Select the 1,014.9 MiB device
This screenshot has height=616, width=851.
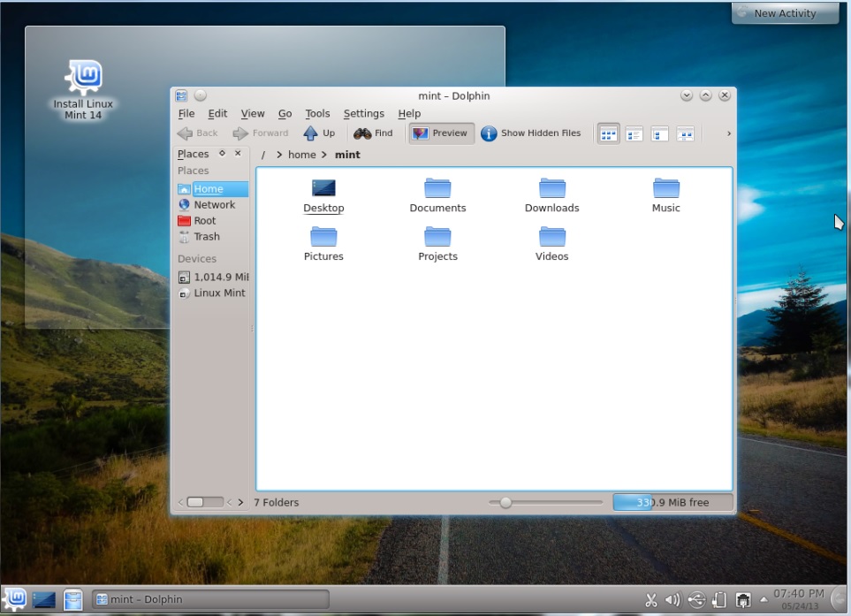pos(212,277)
